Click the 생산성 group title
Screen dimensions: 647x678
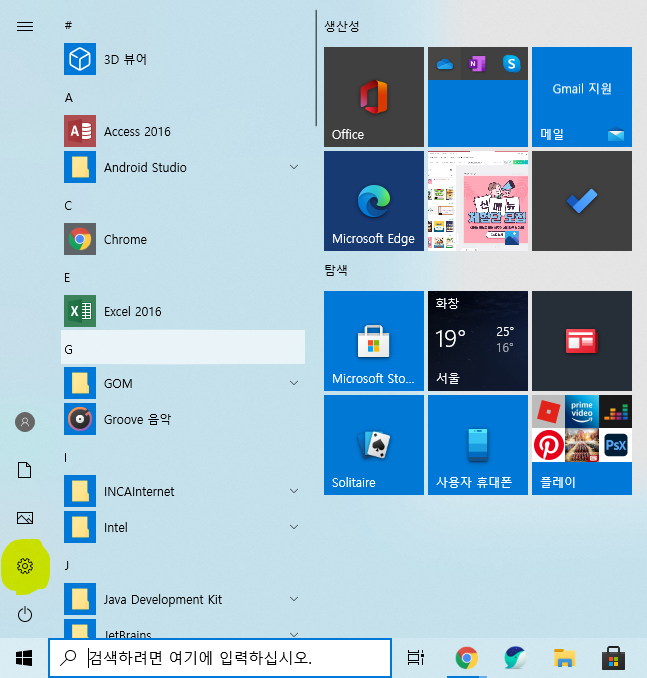coord(342,26)
